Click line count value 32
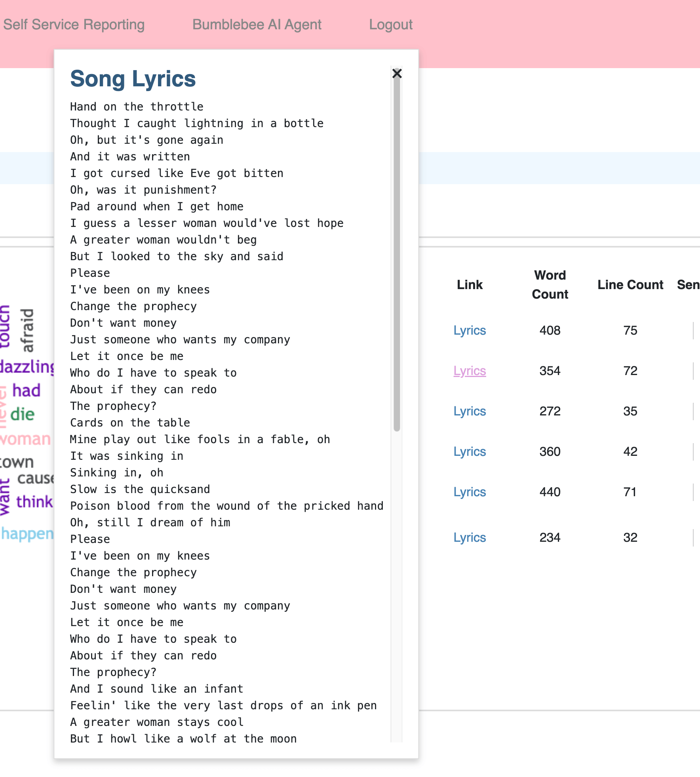This screenshot has height=777, width=700. 630,537
